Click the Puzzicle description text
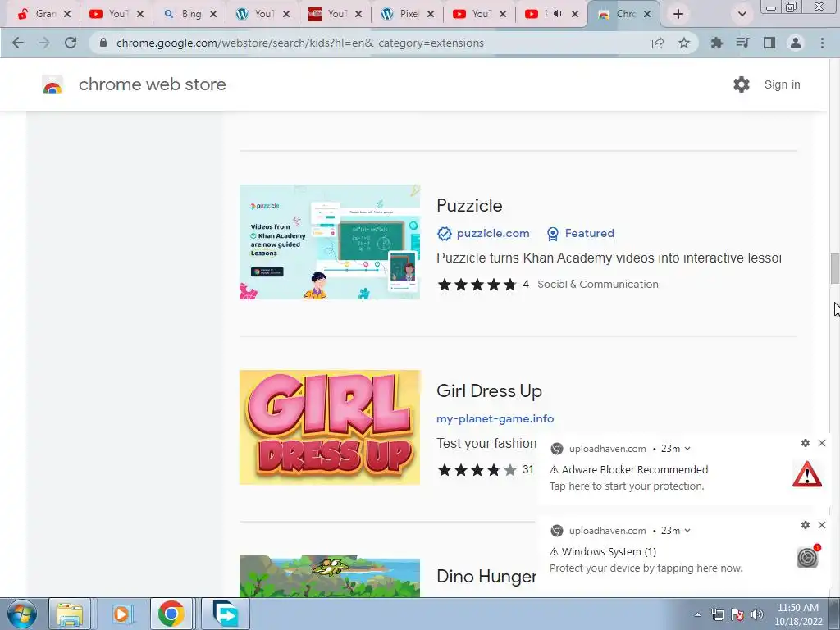 609,258
